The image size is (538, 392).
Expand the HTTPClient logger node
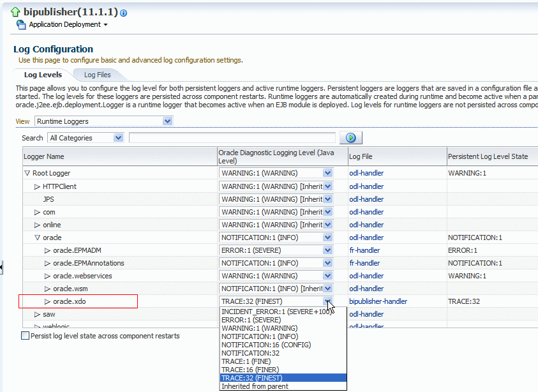[37, 186]
